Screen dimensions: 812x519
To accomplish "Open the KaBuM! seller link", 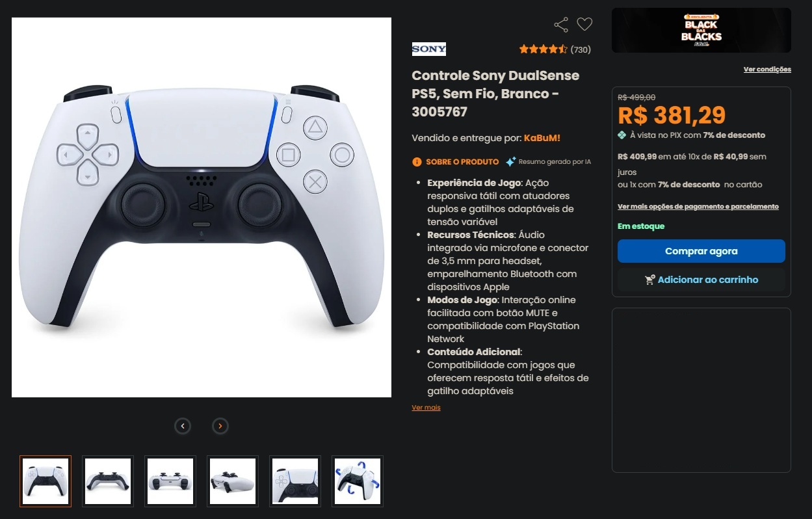I will (542, 138).
